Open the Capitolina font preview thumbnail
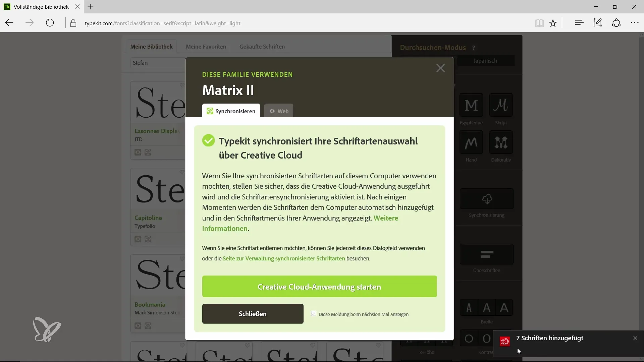 (158, 189)
